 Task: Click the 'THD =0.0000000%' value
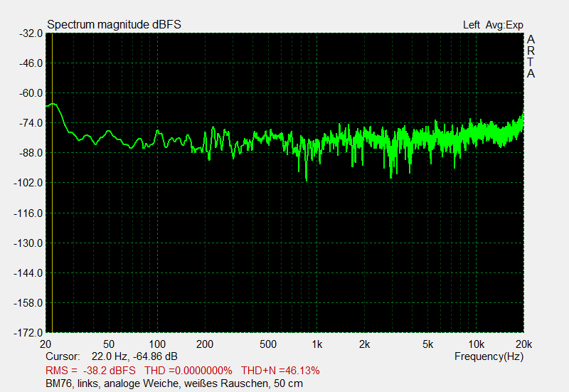(x=188, y=371)
